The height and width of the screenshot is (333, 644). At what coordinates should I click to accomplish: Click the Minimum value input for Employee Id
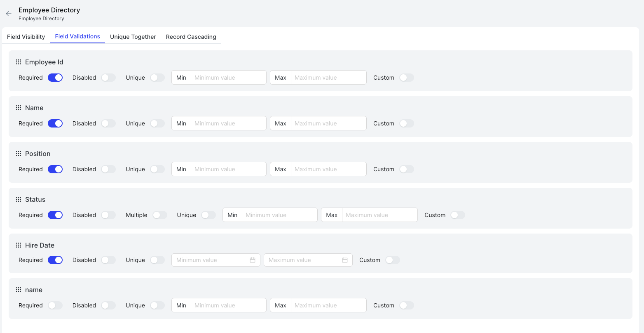(228, 77)
